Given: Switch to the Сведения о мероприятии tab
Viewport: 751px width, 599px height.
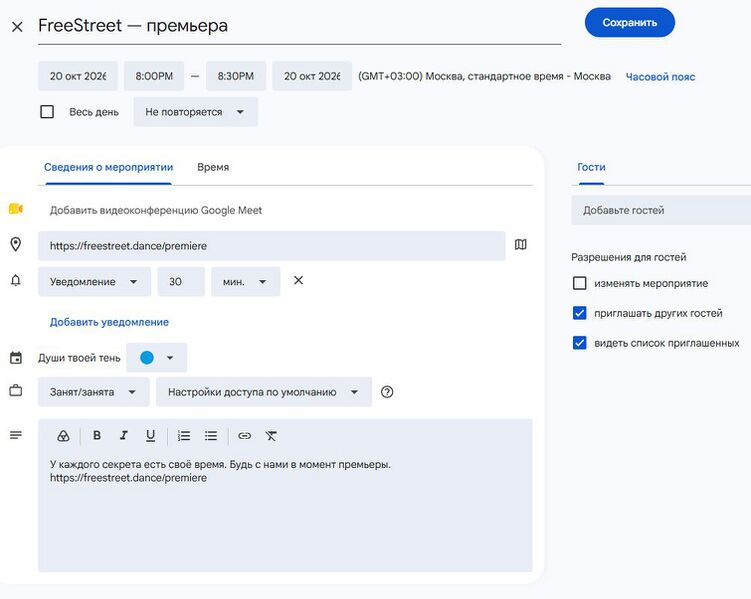Looking at the screenshot, I should (x=109, y=167).
